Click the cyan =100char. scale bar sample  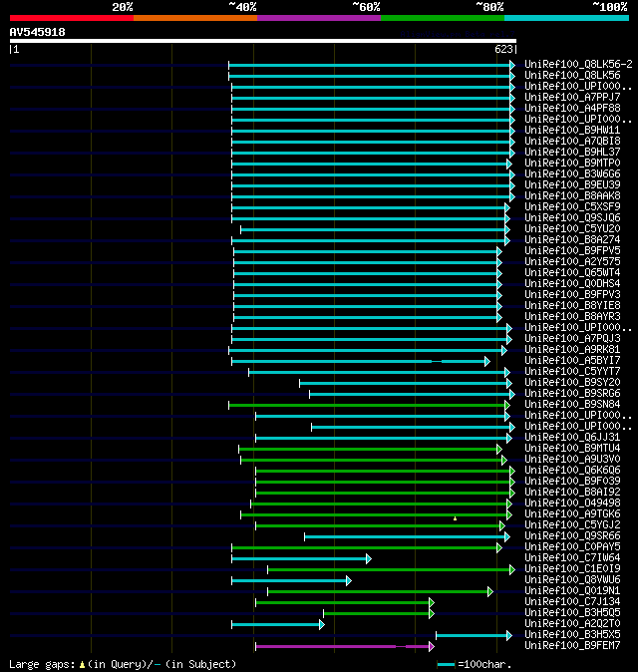[446, 665]
